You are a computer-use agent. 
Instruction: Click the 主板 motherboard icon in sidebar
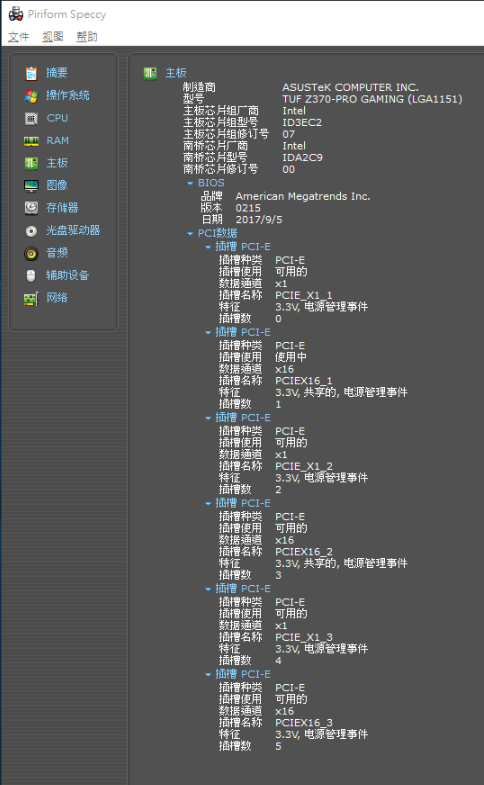coord(31,163)
